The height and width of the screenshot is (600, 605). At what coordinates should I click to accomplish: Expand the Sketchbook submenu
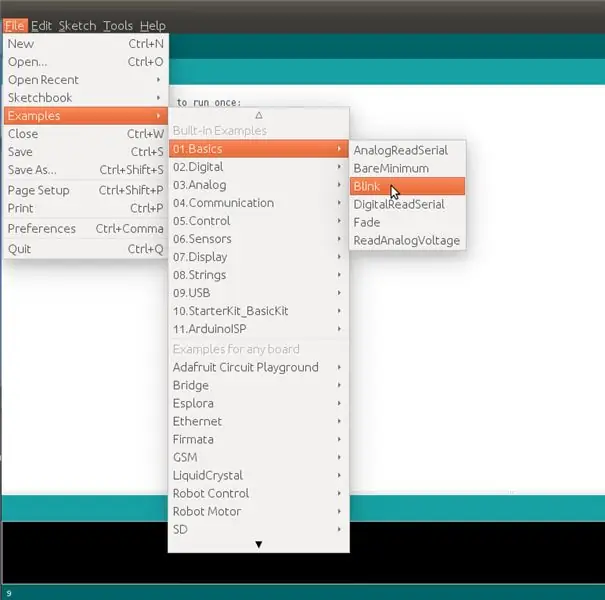(86, 98)
